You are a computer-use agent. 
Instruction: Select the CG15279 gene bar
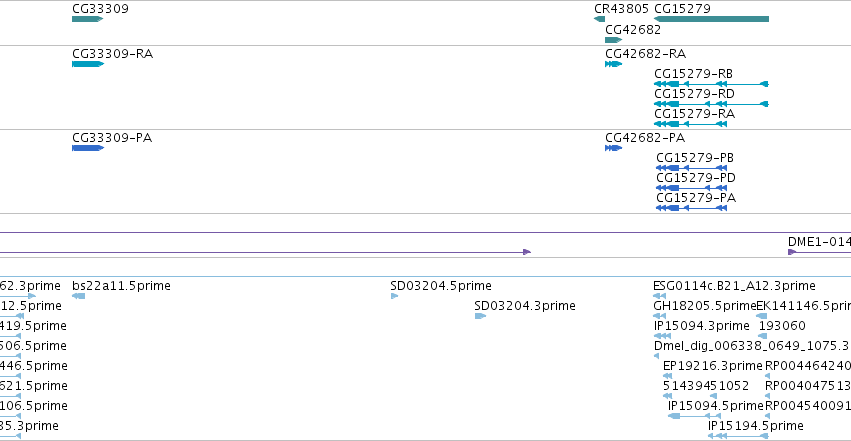point(712,19)
